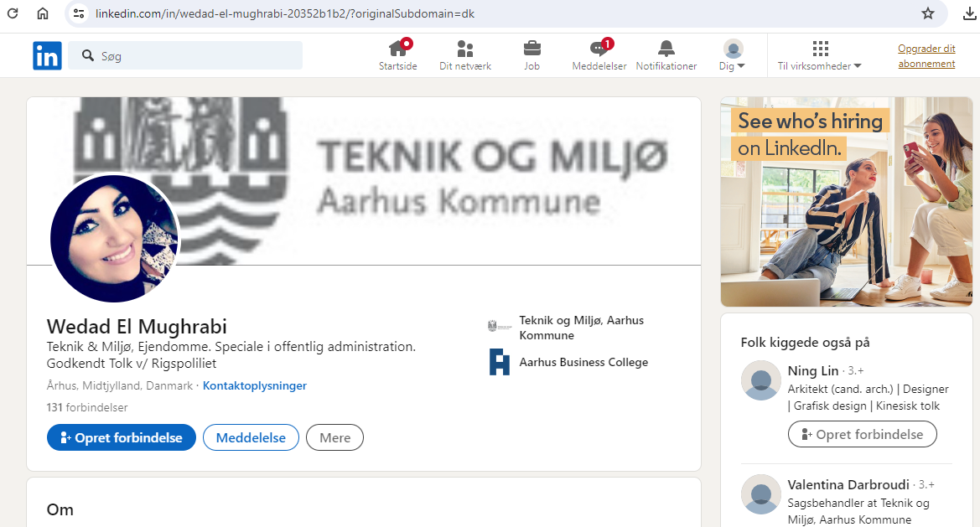Open Notifikationer bell icon
The width and height of the screenshot is (980, 527).
[666, 49]
